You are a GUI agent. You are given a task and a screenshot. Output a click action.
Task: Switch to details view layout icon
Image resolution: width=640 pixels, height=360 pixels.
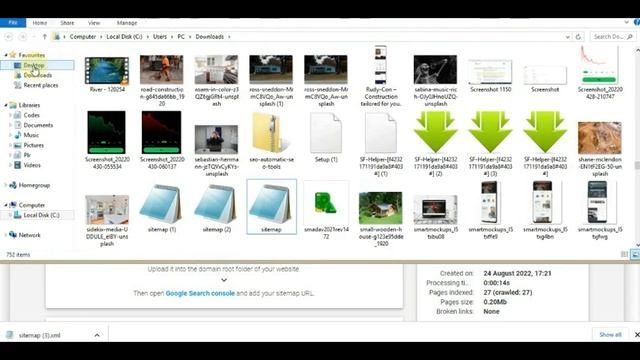[624, 254]
